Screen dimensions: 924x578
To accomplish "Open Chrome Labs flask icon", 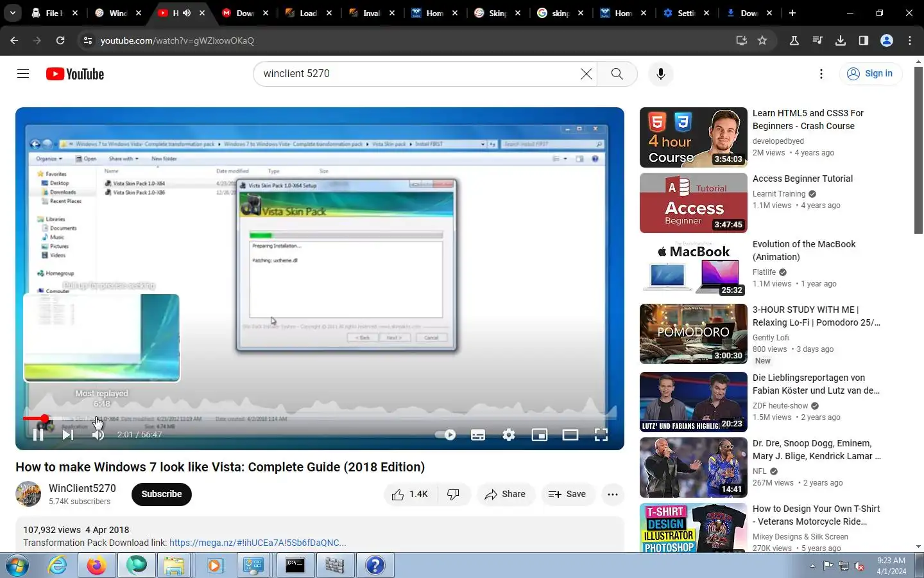I will tap(794, 40).
